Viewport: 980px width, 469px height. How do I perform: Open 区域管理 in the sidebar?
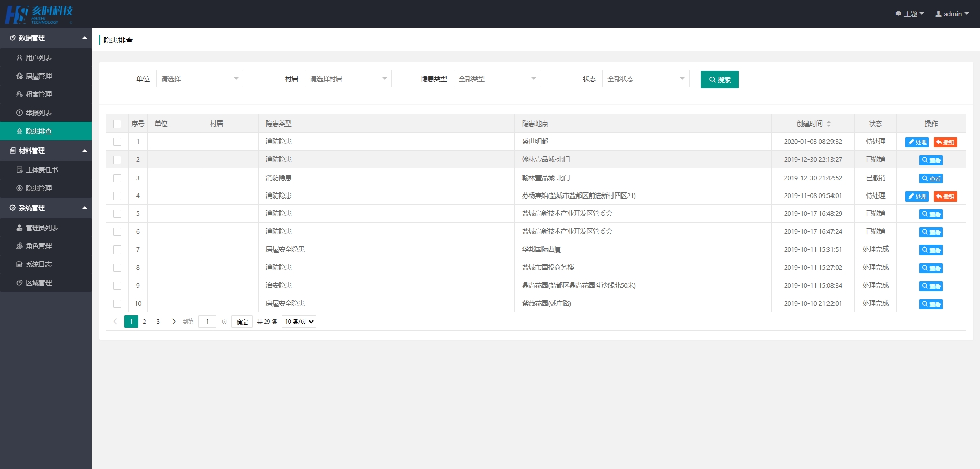tap(39, 283)
